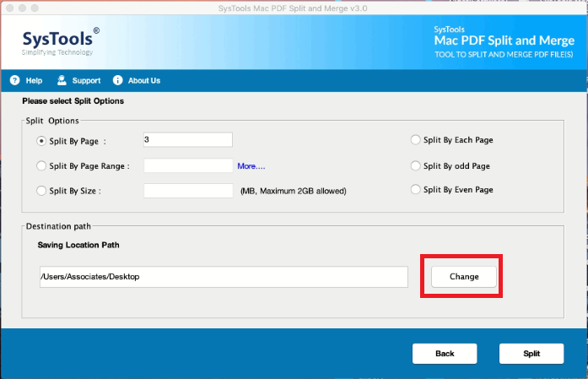This screenshot has height=379, width=588.
Task: Go back with the Back button
Action: point(445,354)
